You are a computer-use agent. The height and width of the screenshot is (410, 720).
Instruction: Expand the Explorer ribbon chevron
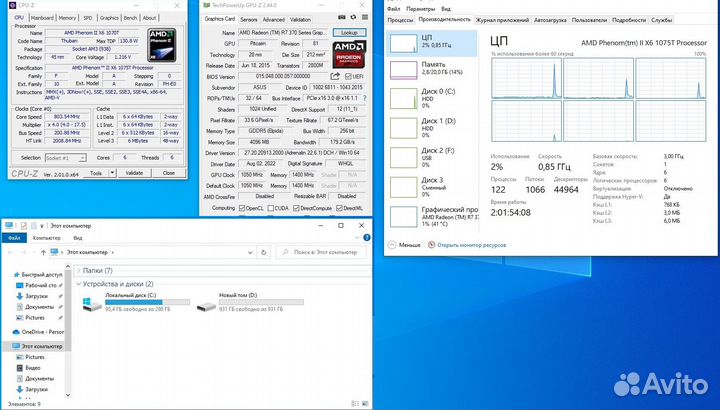[357, 238]
